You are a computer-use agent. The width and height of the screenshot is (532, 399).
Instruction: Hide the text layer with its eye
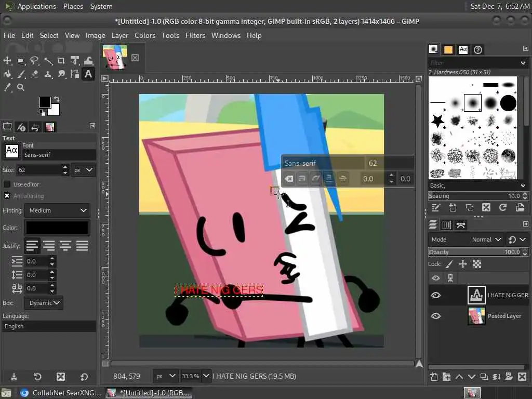(x=436, y=295)
